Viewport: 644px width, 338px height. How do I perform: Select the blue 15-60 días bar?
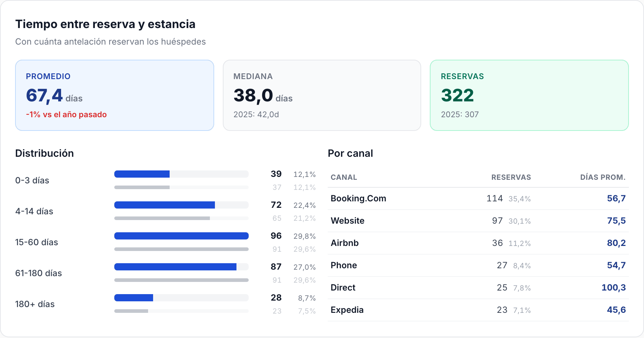[181, 236]
